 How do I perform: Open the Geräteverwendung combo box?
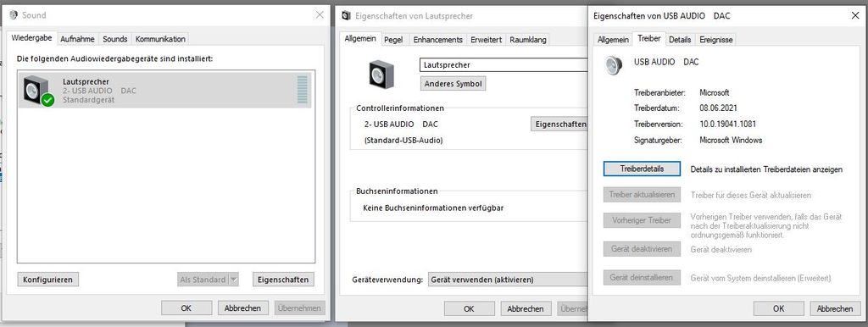pyautogui.click(x=508, y=280)
